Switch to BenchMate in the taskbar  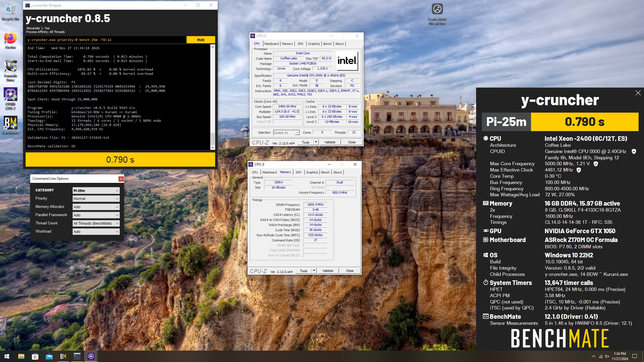[63, 356]
